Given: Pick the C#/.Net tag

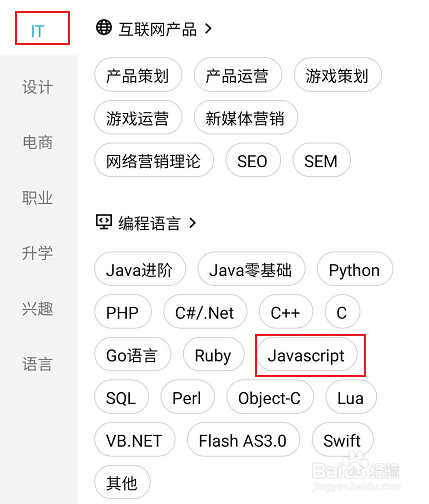Looking at the screenshot, I should [205, 312].
